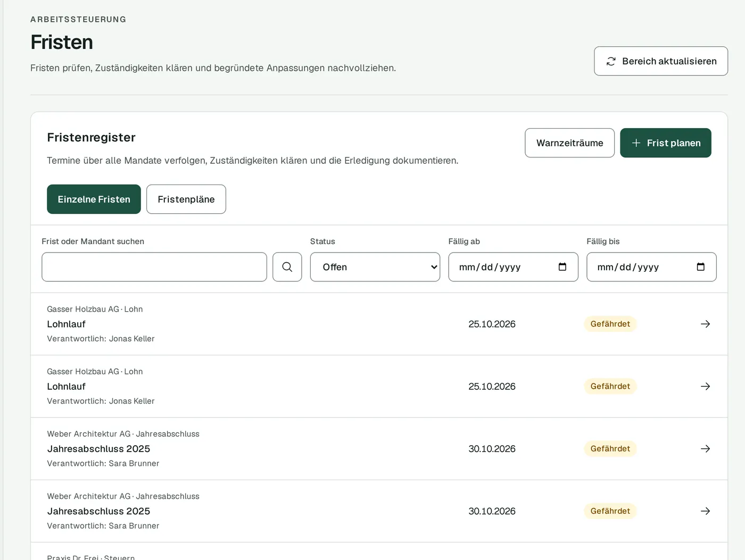Screen dimensions: 745x560
Task: Expand the Status dropdown showing Offen
Action: coord(375,267)
